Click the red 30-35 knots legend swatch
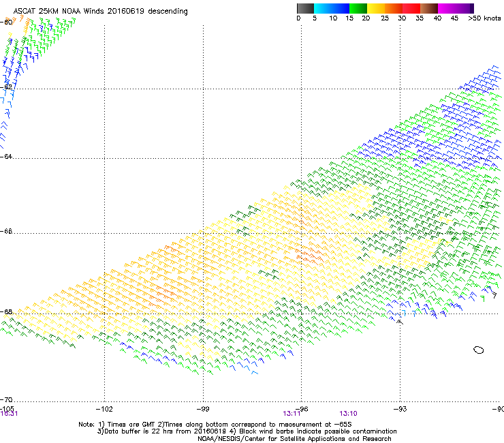The width and height of the screenshot is (504, 443). (411, 8)
